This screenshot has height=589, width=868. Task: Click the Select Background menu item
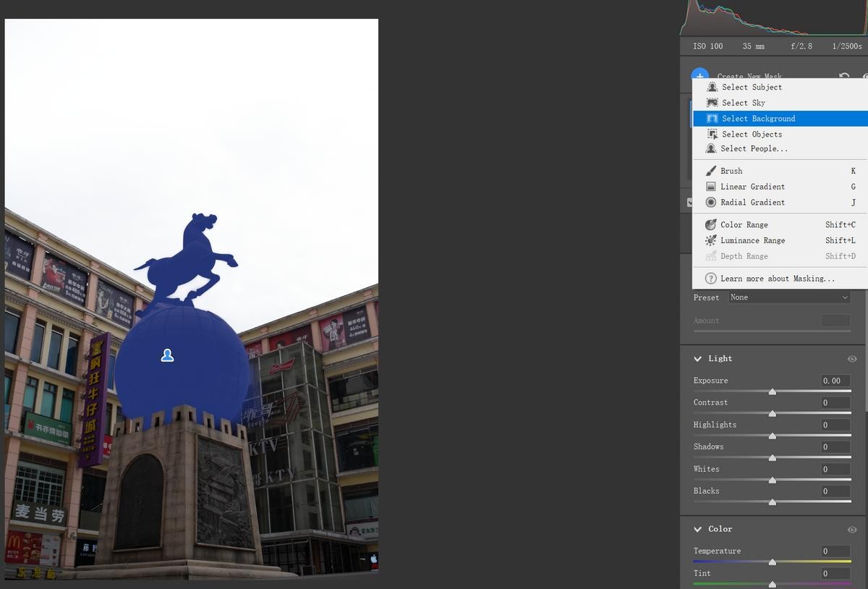coord(758,119)
